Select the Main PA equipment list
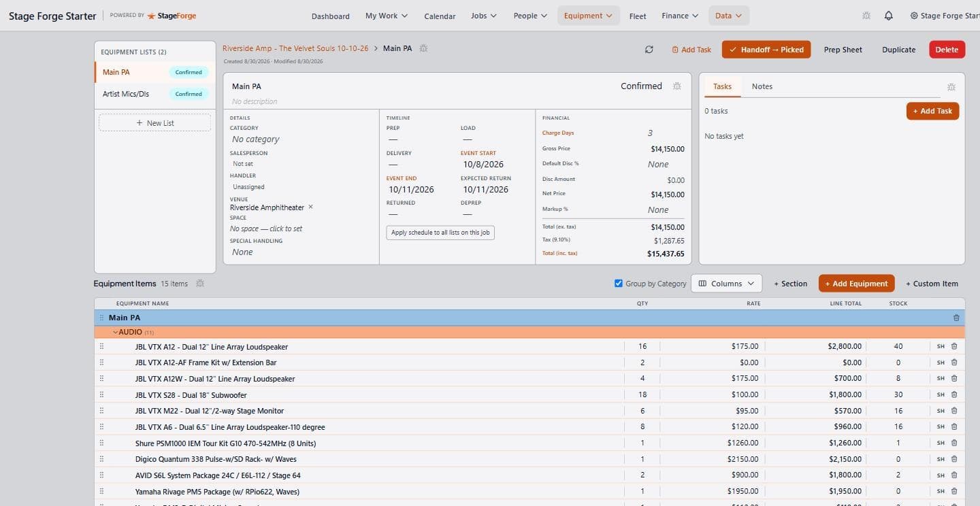This screenshot has width=980, height=506. click(x=155, y=72)
